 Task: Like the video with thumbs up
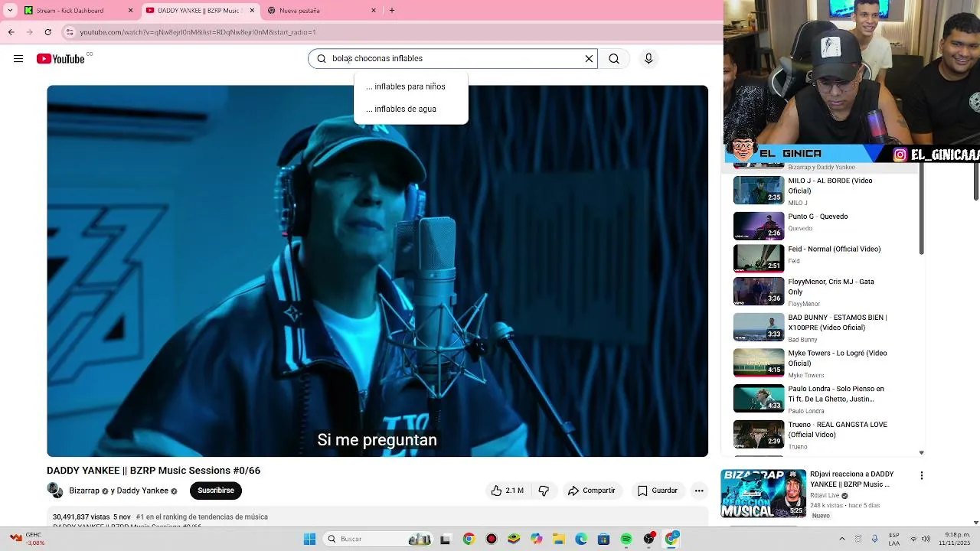[508, 491]
